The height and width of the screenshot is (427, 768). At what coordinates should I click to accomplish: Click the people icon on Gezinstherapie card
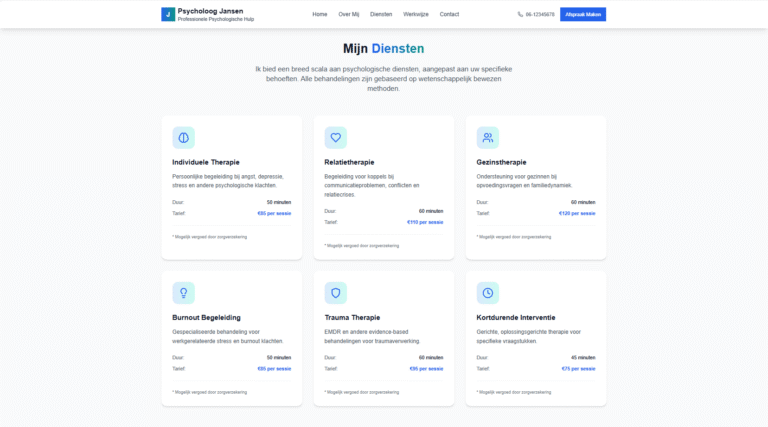[487, 137]
